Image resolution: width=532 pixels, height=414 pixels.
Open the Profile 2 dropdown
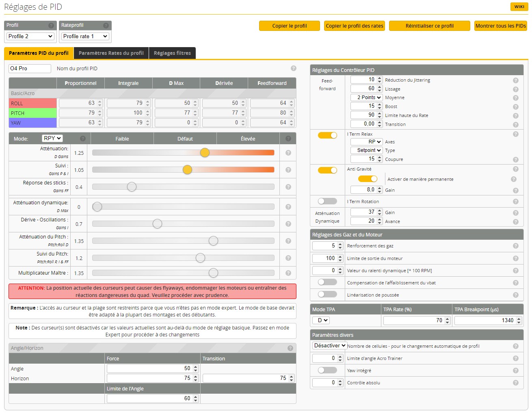pos(30,36)
